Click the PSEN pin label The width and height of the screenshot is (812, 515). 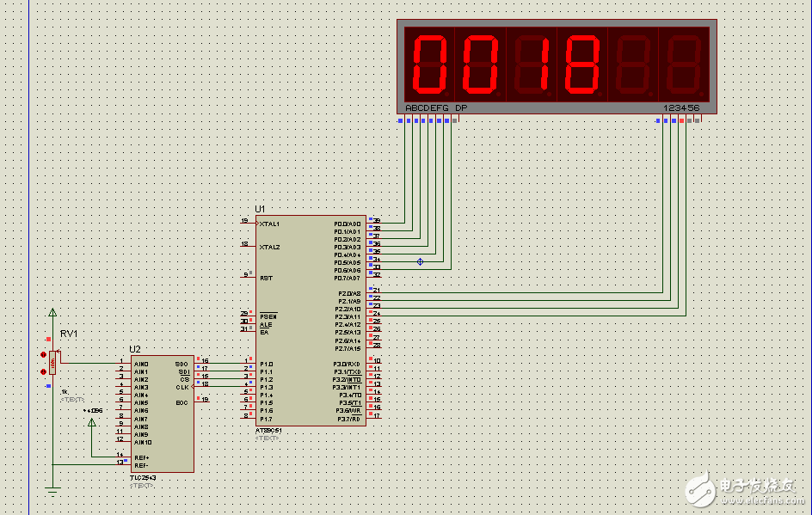(x=268, y=316)
